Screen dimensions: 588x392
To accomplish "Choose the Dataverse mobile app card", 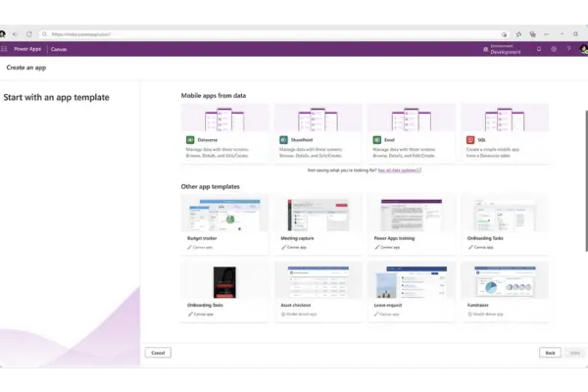I will coord(224,133).
